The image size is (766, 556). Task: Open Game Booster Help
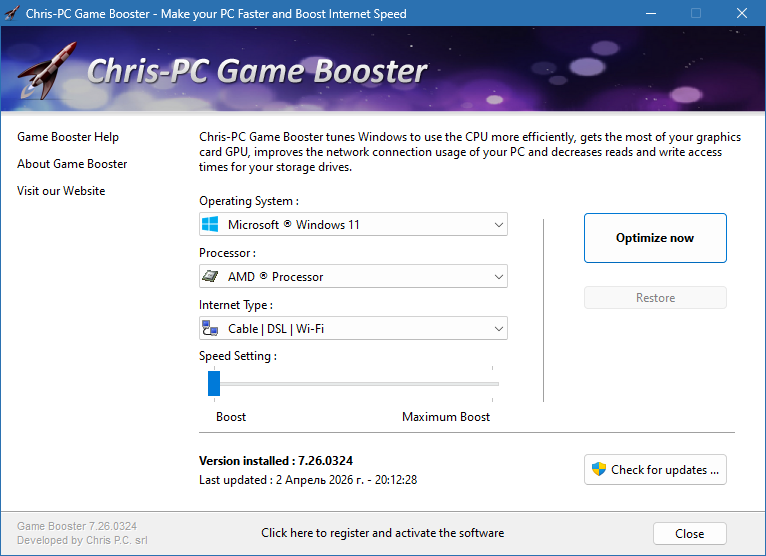(x=68, y=137)
